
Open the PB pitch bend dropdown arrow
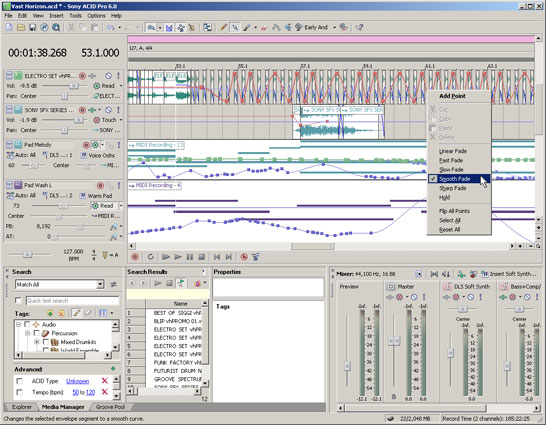[x=121, y=226]
